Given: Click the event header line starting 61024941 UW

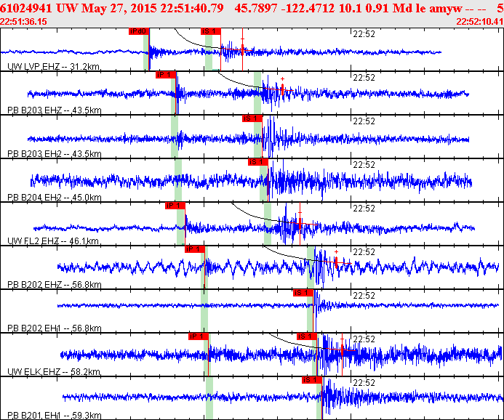Looking at the screenshot, I should point(252,8).
